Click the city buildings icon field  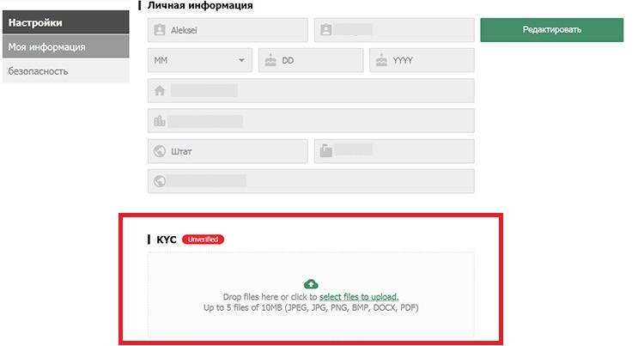coord(311,121)
